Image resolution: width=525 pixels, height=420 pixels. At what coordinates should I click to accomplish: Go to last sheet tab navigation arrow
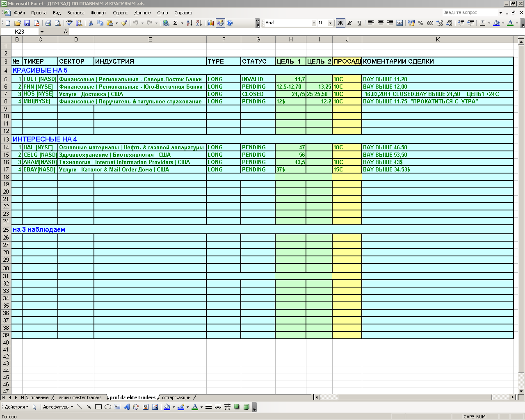[22, 397]
